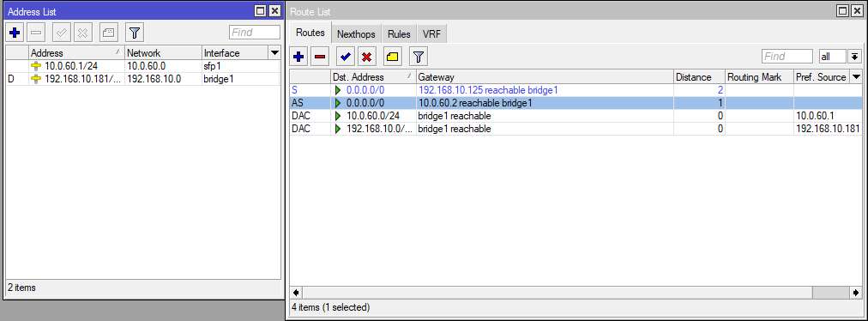Image resolution: width=868 pixels, height=321 pixels.
Task: Switch to the Routes tab
Action: (310, 33)
